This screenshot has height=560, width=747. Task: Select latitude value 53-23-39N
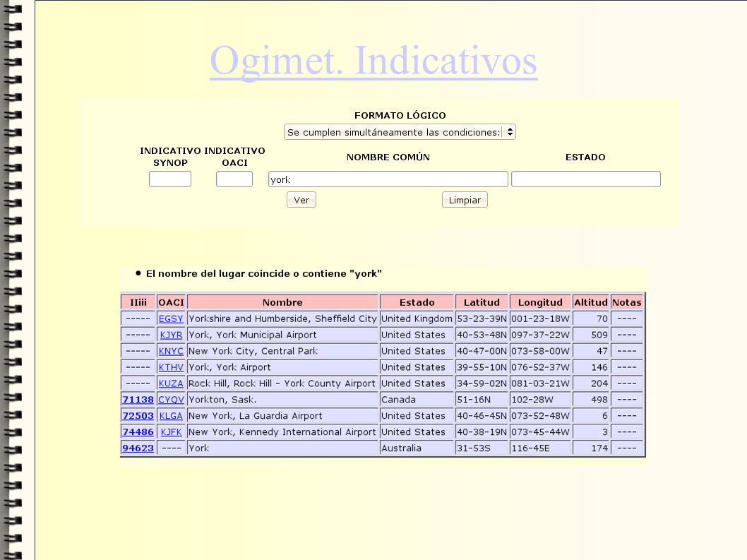click(x=482, y=318)
